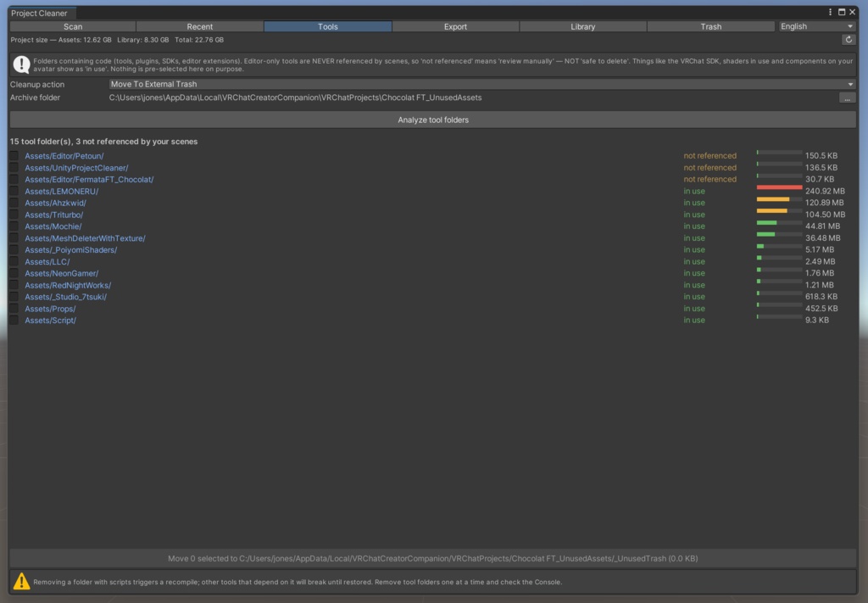Click the red size bar for LEMONERU

point(779,187)
